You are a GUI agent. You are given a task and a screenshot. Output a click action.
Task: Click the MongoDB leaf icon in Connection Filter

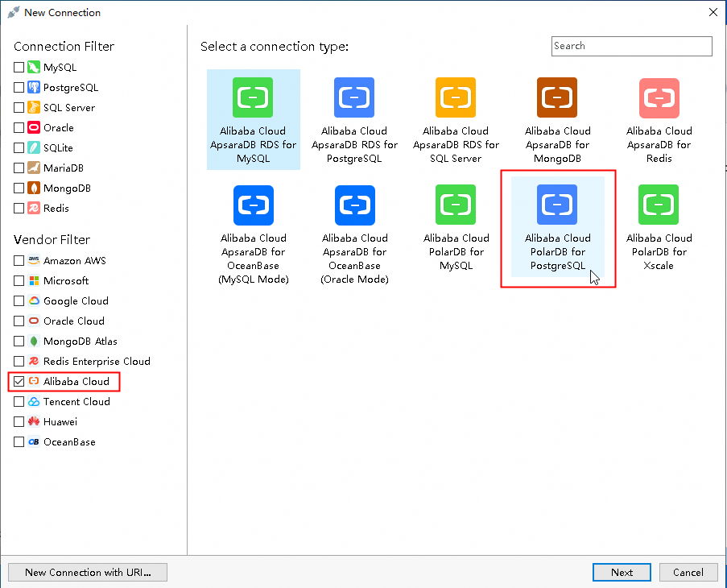tap(34, 188)
